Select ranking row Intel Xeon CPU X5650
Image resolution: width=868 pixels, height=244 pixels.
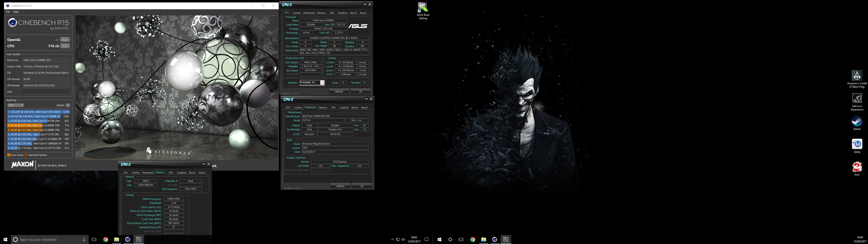[38, 112]
